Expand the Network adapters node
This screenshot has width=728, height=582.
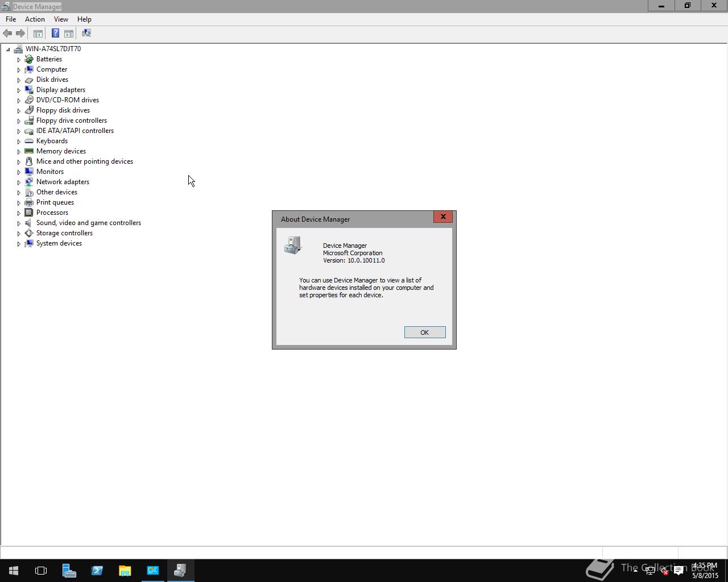(19, 182)
